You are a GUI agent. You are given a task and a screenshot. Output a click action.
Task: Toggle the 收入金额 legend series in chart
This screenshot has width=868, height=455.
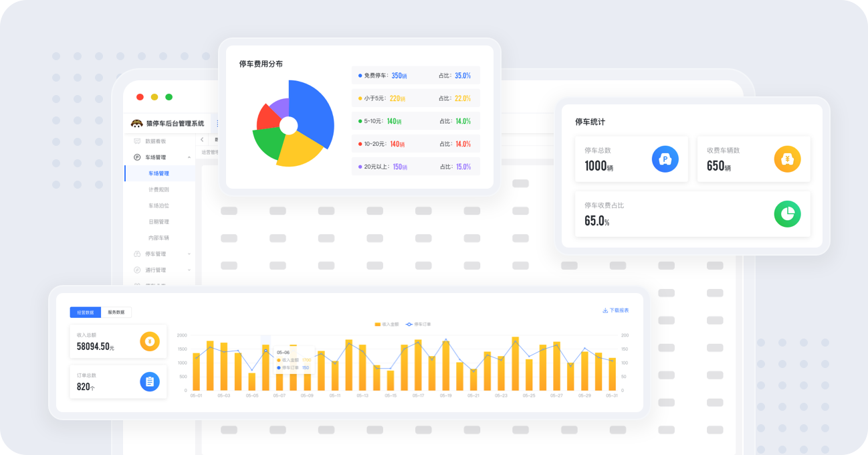387,324
